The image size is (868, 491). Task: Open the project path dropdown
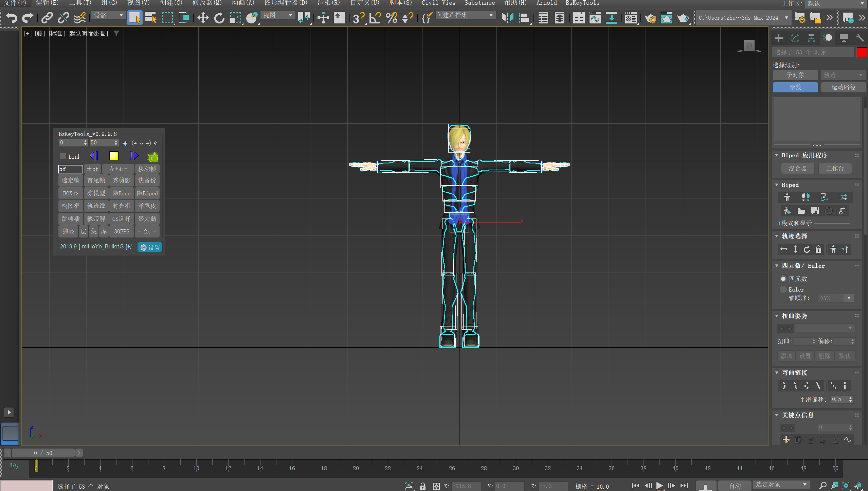tap(743, 18)
